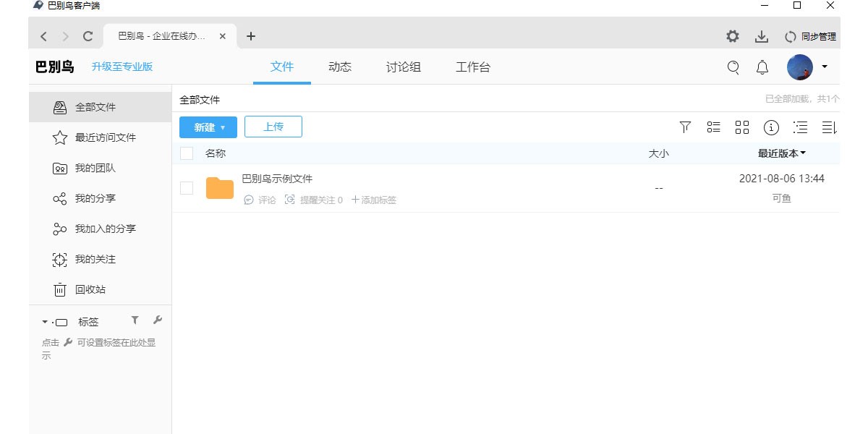Open 我加入的分享 in the sidebar
The image size is (868, 434).
100,229
